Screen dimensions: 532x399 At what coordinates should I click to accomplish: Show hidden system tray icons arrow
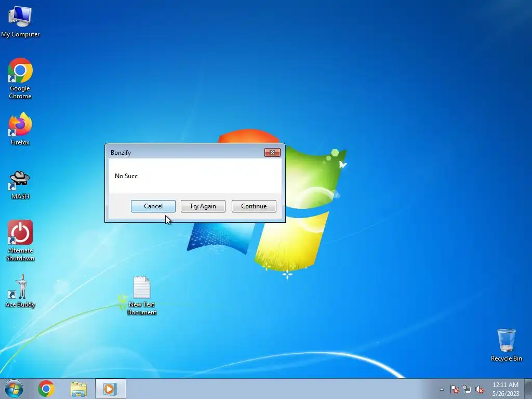tap(442, 389)
